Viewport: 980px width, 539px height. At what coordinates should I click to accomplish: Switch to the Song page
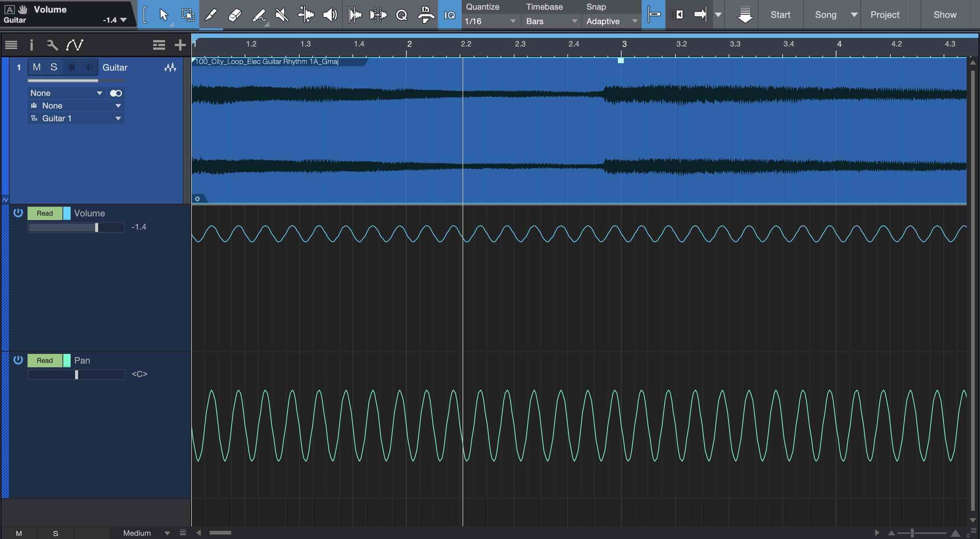pyautogui.click(x=825, y=15)
